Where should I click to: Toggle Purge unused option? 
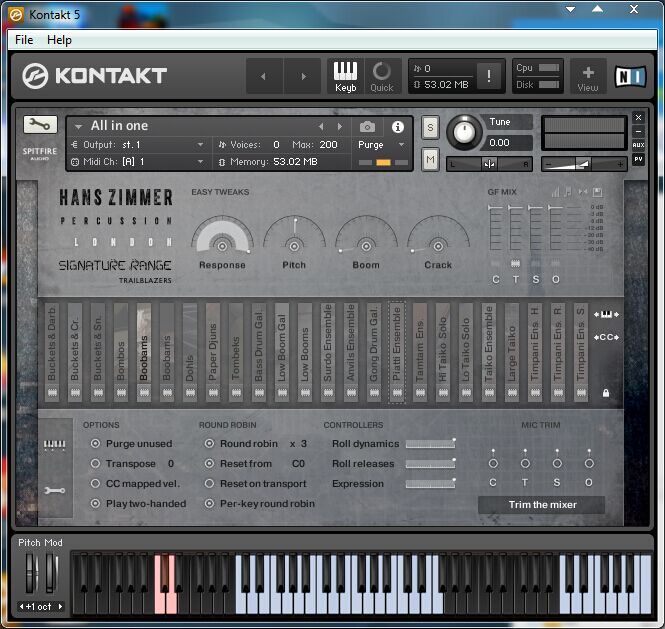(95, 444)
